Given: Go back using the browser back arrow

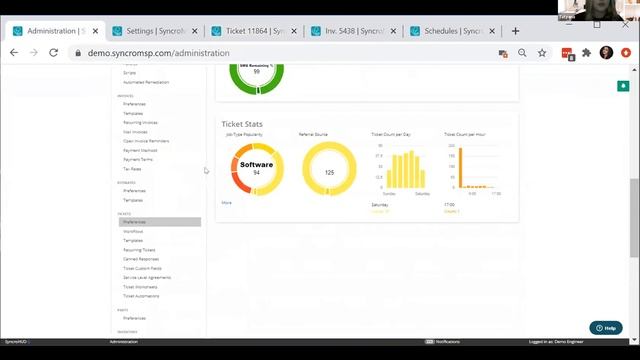Looking at the screenshot, I should 14,53.
